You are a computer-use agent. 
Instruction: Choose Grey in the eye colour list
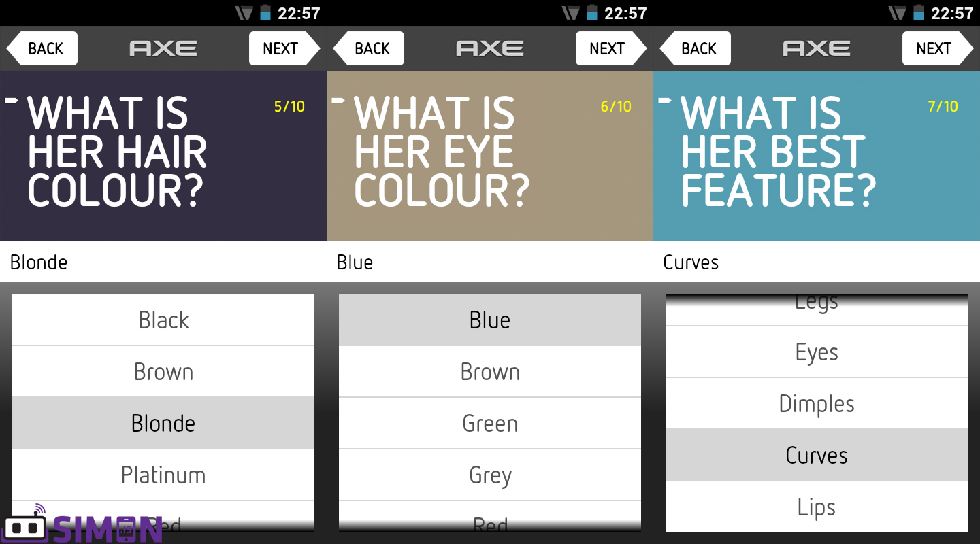pyautogui.click(x=490, y=475)
